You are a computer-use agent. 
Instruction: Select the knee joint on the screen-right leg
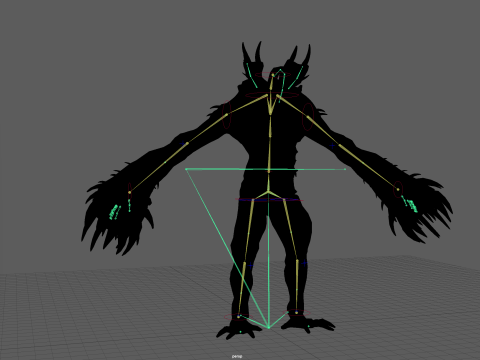click(x=297, y=261)
